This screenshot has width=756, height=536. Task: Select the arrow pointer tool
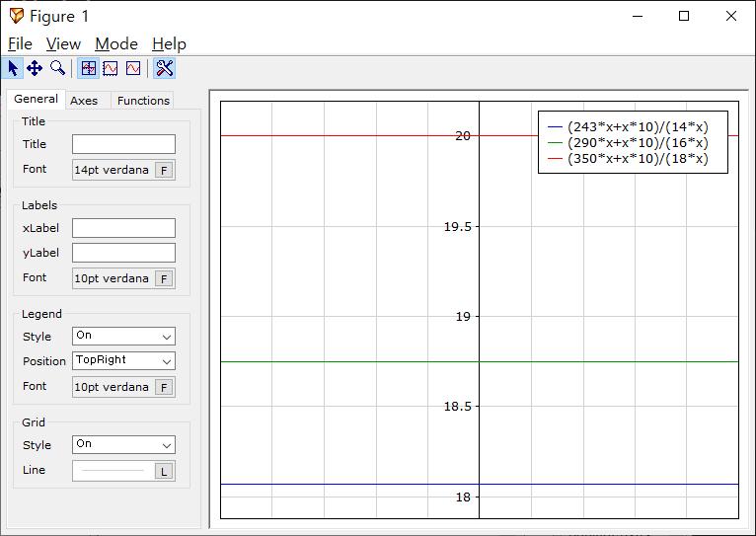13,68
